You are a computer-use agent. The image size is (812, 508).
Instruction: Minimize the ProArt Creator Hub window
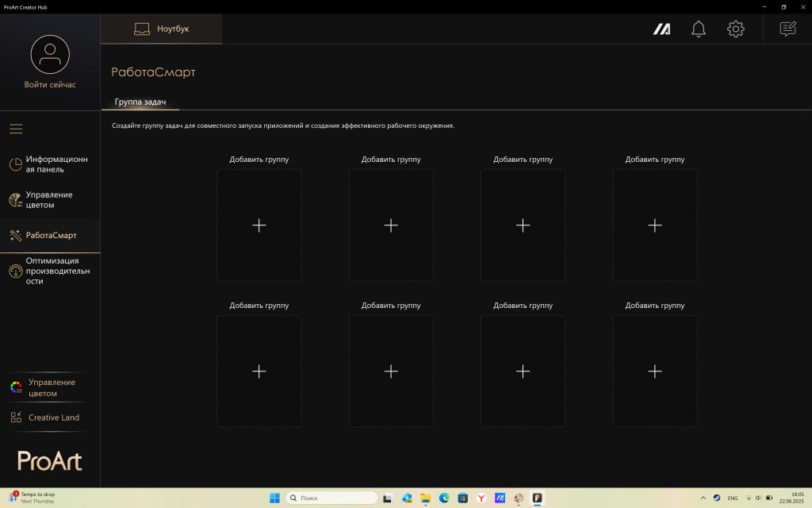click(764, 6)
